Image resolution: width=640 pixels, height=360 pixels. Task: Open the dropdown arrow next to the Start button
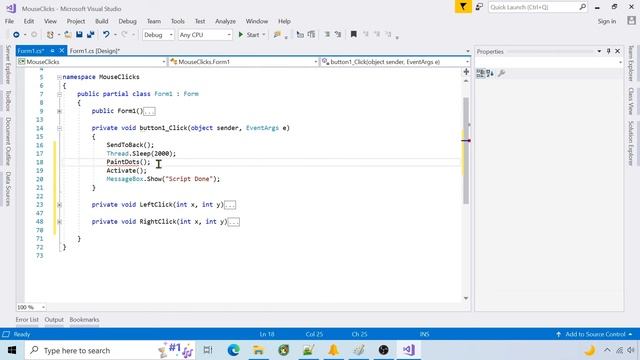pyautogui.click(x=264, y=35)
